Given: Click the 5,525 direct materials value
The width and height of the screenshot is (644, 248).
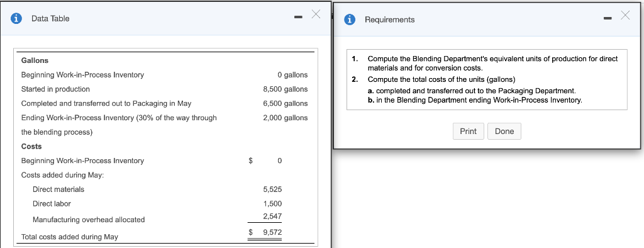Looking at the screenshot, I should [272, 189].
